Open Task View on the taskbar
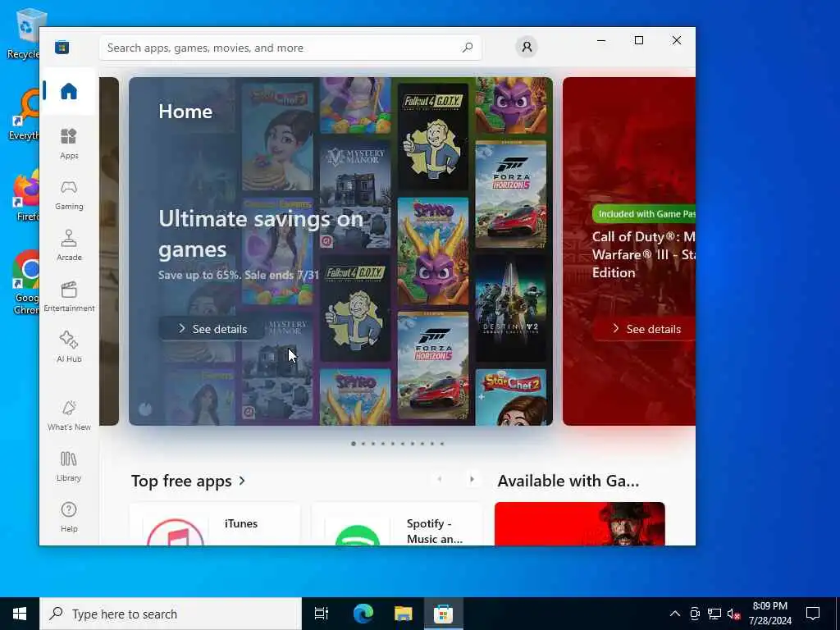 tap(322, 614)
